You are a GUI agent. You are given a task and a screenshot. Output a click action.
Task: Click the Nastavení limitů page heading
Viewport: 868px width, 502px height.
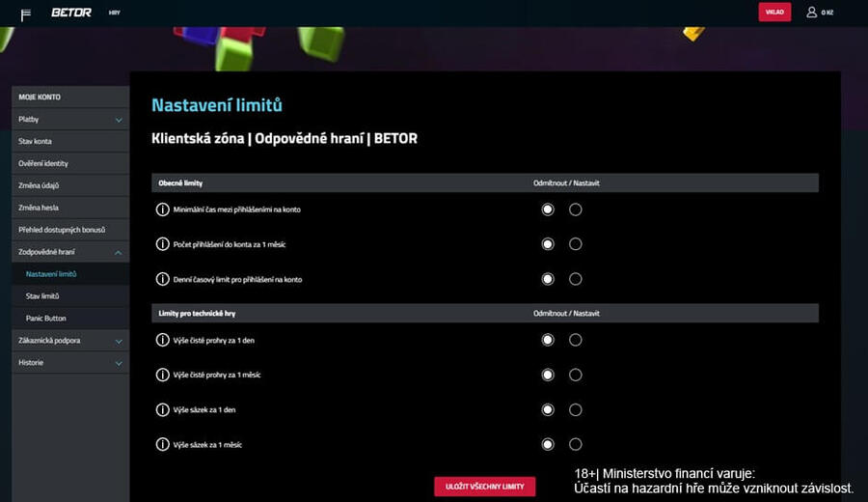click(x=217, y=105)
